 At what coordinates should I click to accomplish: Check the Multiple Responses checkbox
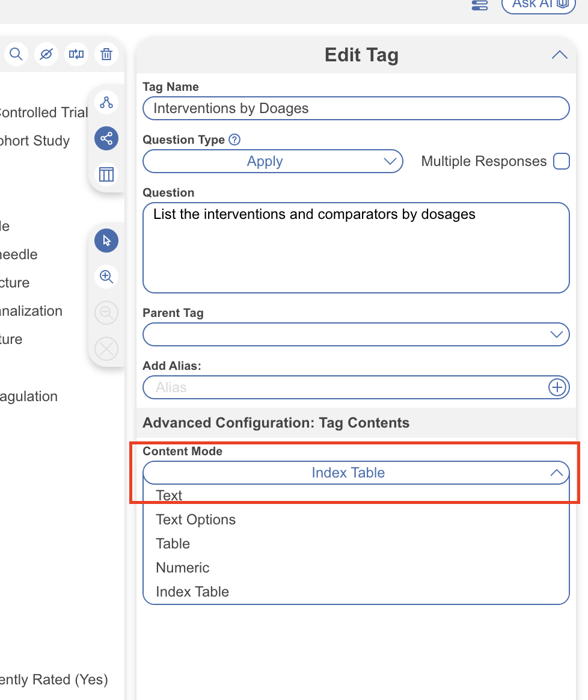point(561,161)
